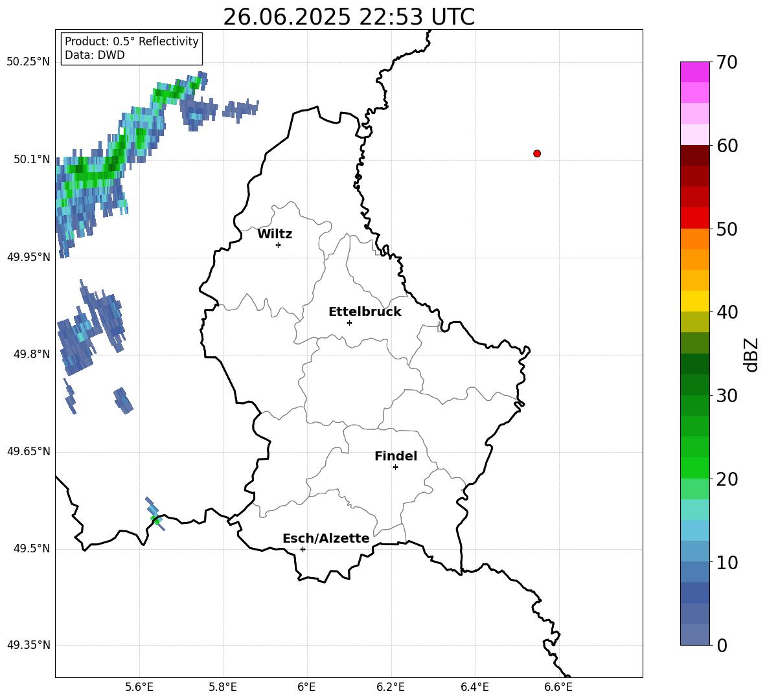The width and height of the screenshot is (767, 700).
Task: Click the 6.2°E longitude label
Action: [x=391, y=687]
